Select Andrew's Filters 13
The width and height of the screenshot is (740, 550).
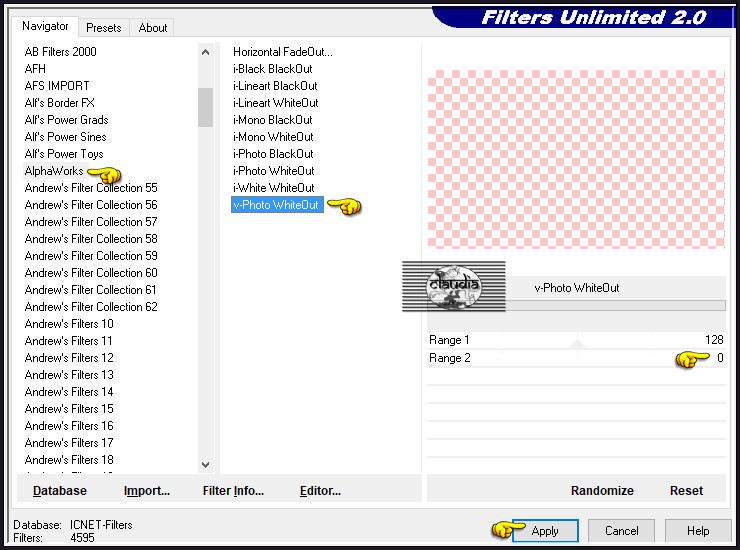[69, 375]
